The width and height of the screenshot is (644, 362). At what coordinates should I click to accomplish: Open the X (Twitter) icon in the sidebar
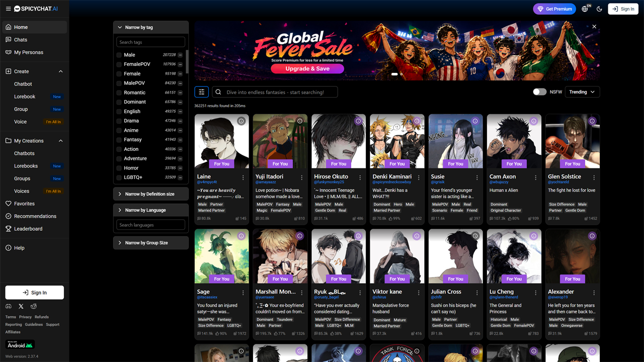(21, 306)
